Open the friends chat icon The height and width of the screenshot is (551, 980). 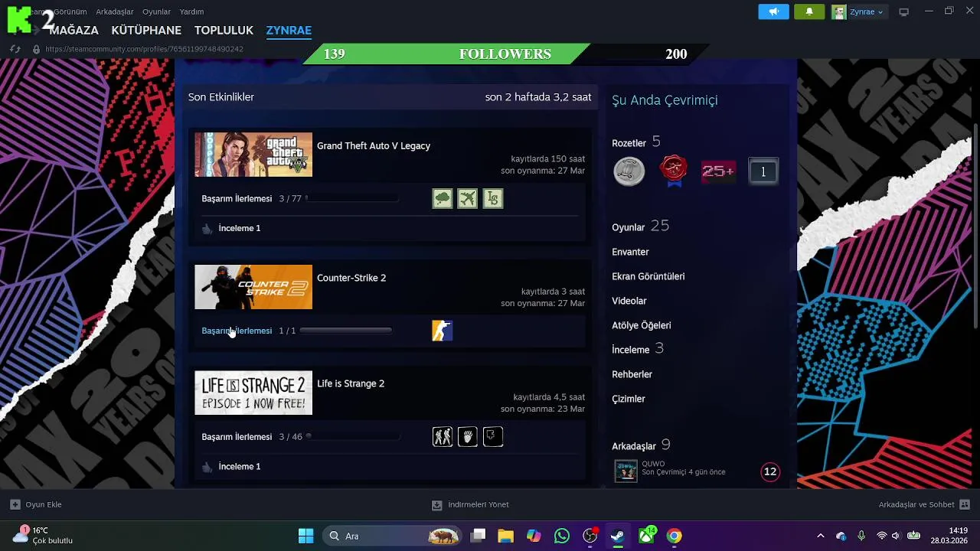click(x=965, y=504)
